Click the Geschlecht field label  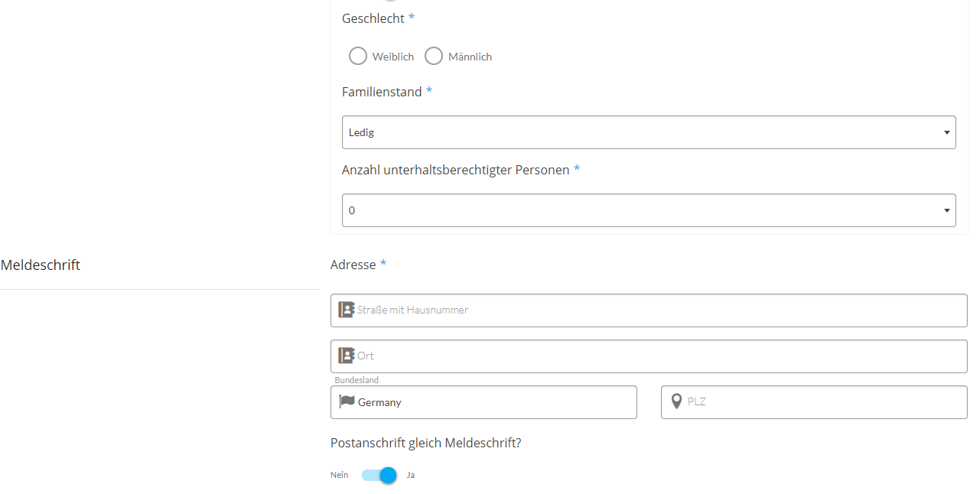373,18
